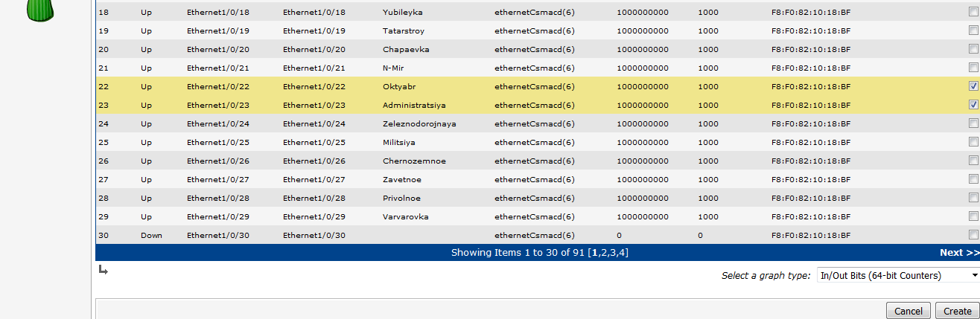This screenshot has width=980, height=319.
Task: Click the Militsiya description text
Action: point(399,142)
